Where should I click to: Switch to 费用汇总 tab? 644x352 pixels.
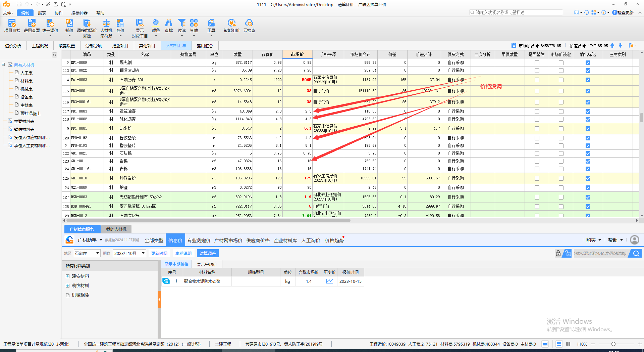point(205,46)
